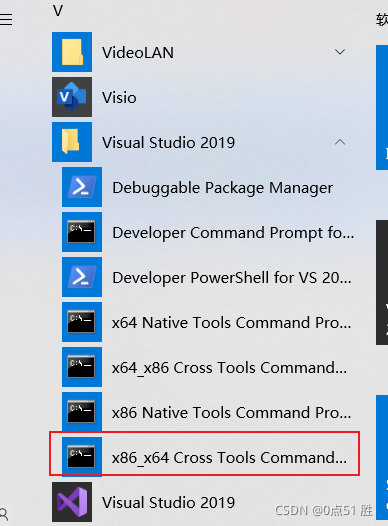Click the Developer PowerShell icon
388x526 pixels.
(x=82, y=277)
